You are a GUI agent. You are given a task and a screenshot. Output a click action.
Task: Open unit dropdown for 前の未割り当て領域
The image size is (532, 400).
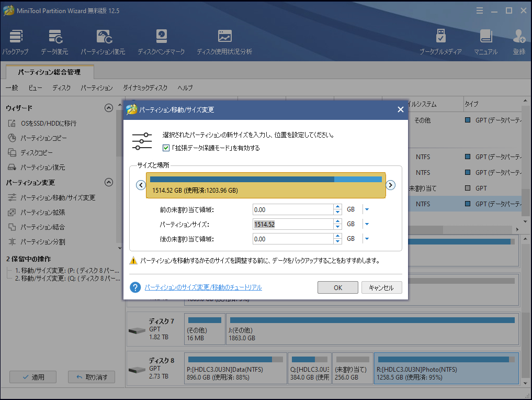click(x=367, y=209)
